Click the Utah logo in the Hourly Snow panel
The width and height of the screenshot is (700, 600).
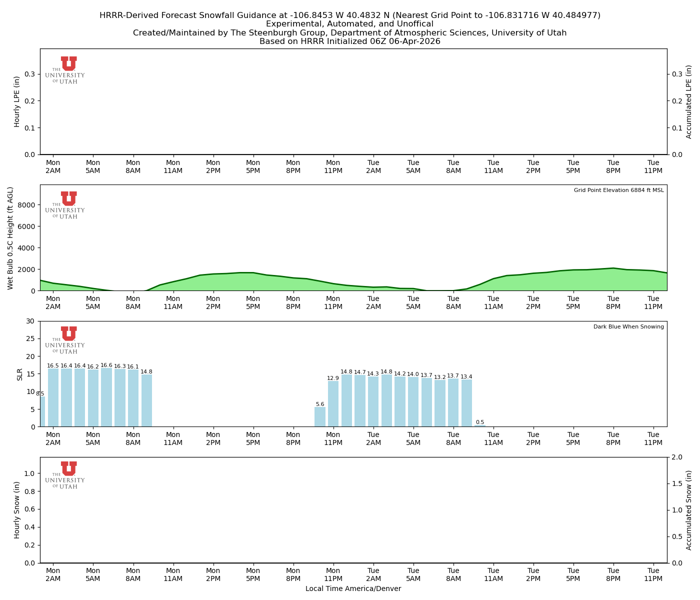coord(65,475)
